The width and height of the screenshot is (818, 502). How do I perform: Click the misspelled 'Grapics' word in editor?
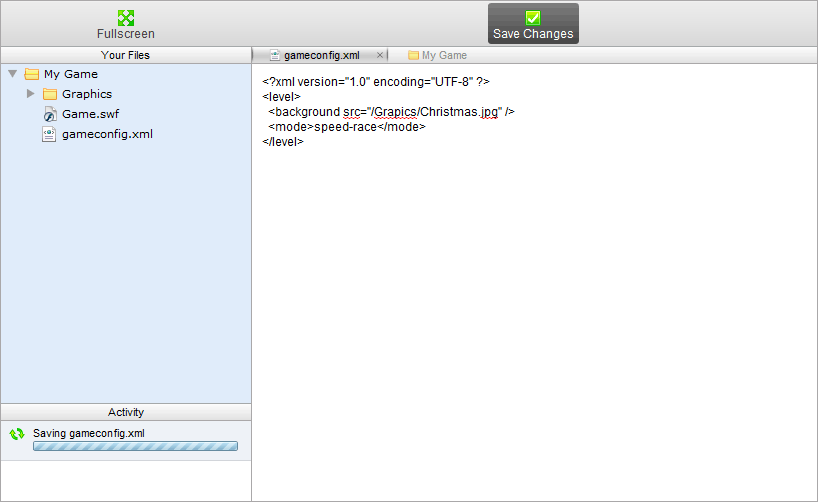(395, 112)
